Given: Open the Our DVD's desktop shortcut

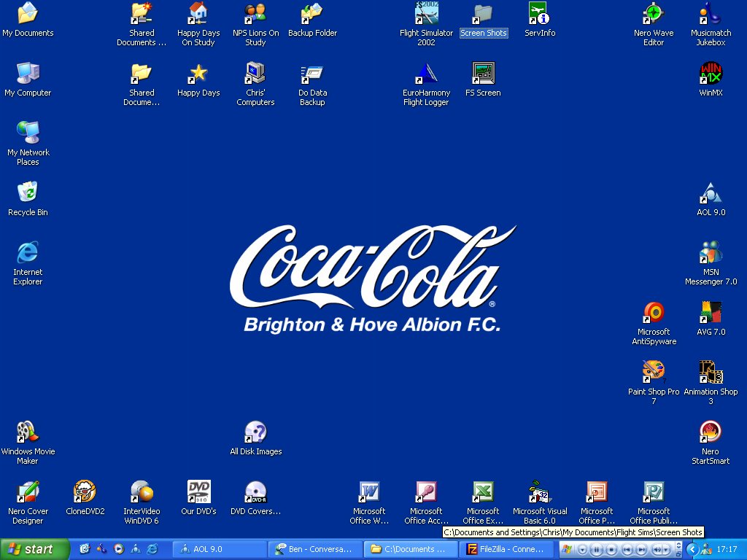Looking at the screenshot, I should (198, 498).
